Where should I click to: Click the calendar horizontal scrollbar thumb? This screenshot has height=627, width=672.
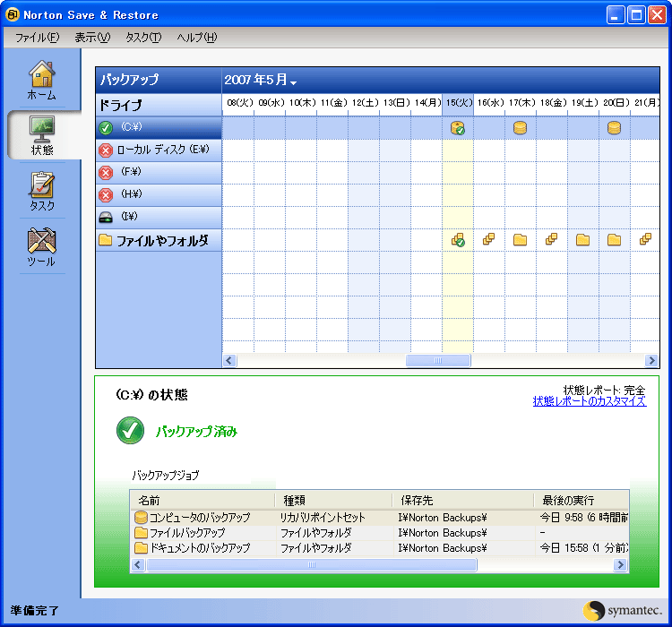438,360
